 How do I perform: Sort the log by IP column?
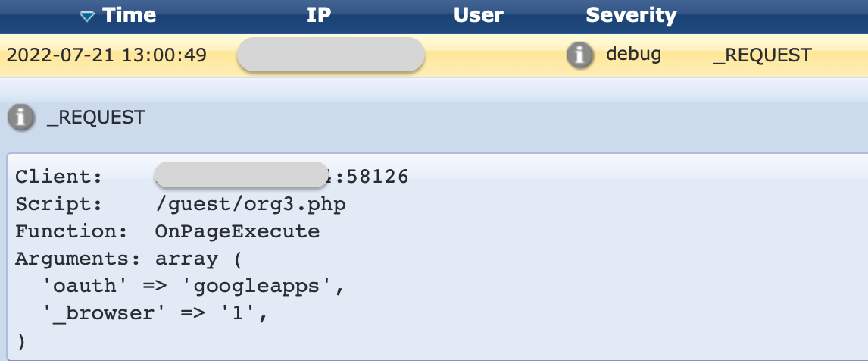pyautogui.click(x=318, y=15)
